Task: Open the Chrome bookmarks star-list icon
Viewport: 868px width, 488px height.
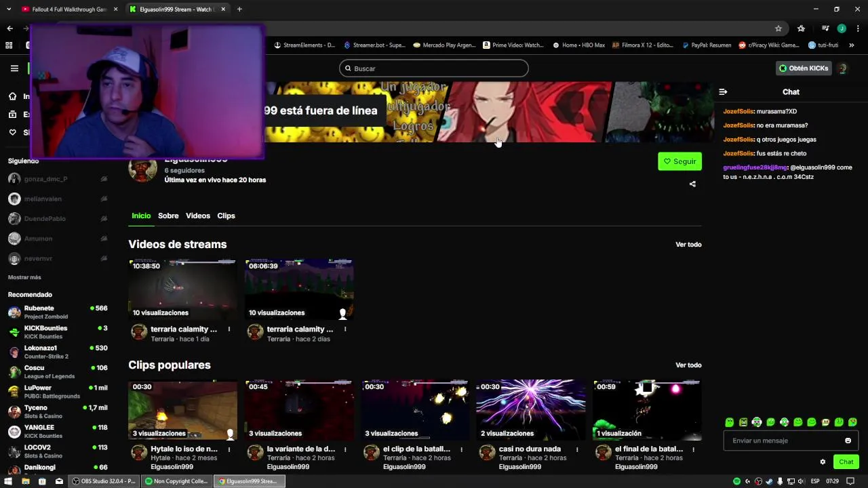Action: (801, 28)
